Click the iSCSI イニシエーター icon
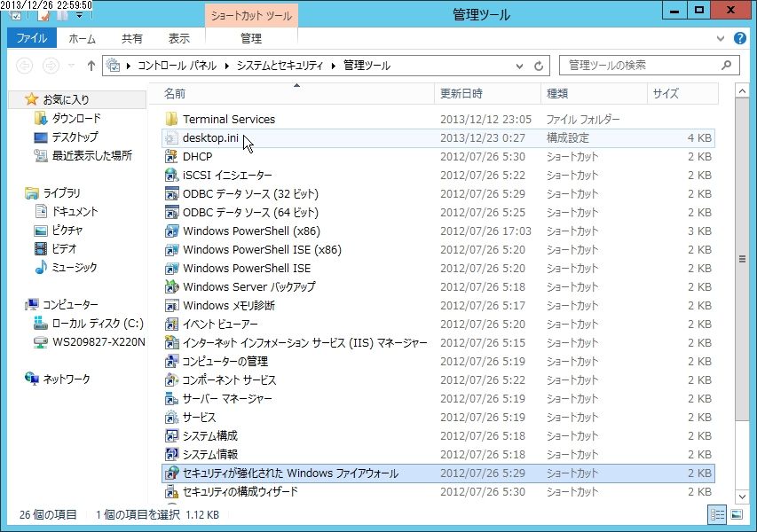The height and width of the screenshot is (532, 757). point(171,175)
